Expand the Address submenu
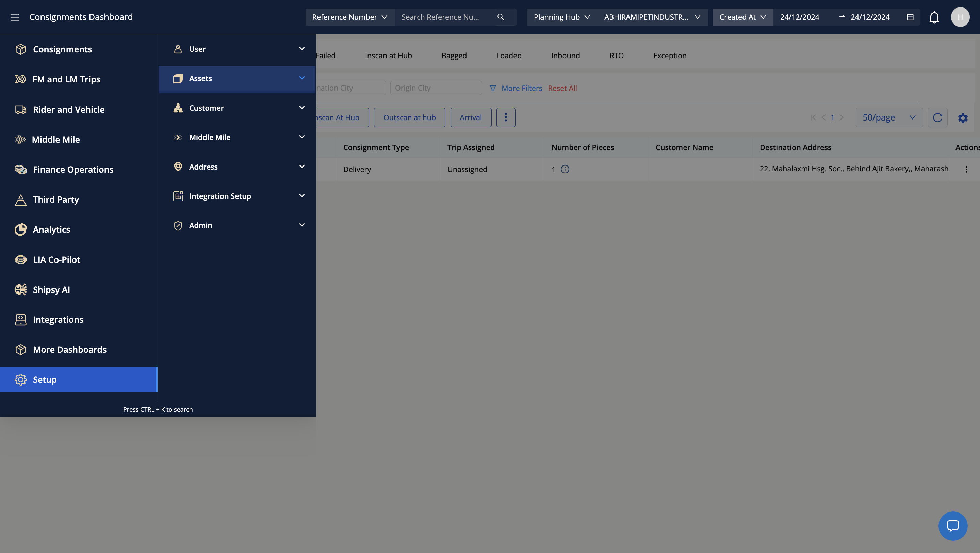This screenshot has width=980, height=553. pyautogui.click(x=237, y=167)
